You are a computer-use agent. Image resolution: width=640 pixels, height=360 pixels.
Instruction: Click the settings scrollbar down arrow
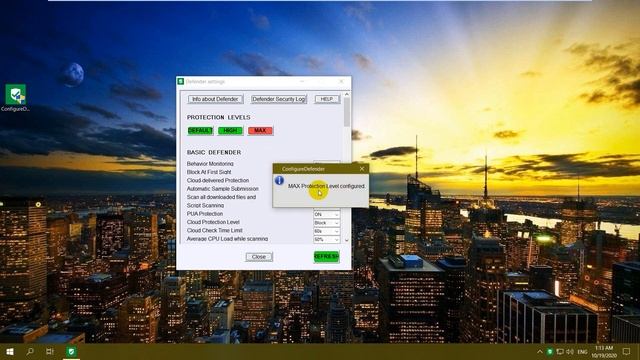pyautogui.click(x=347, y=240)
